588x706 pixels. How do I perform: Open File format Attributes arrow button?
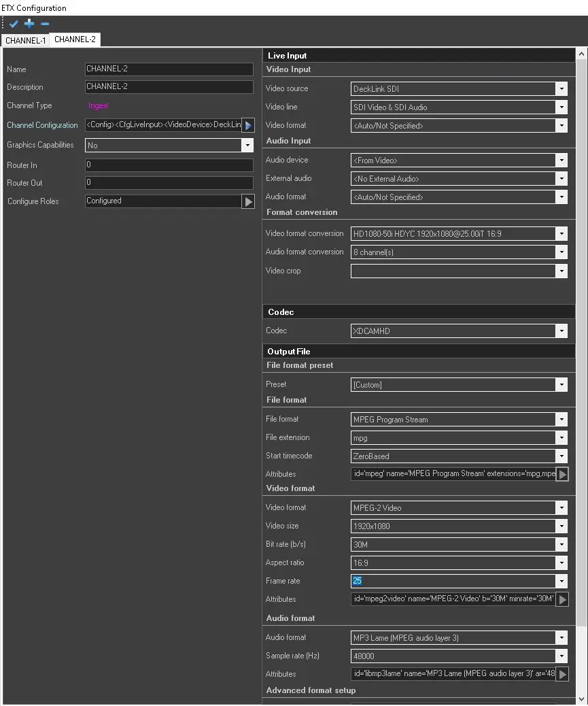coord(562,475)
